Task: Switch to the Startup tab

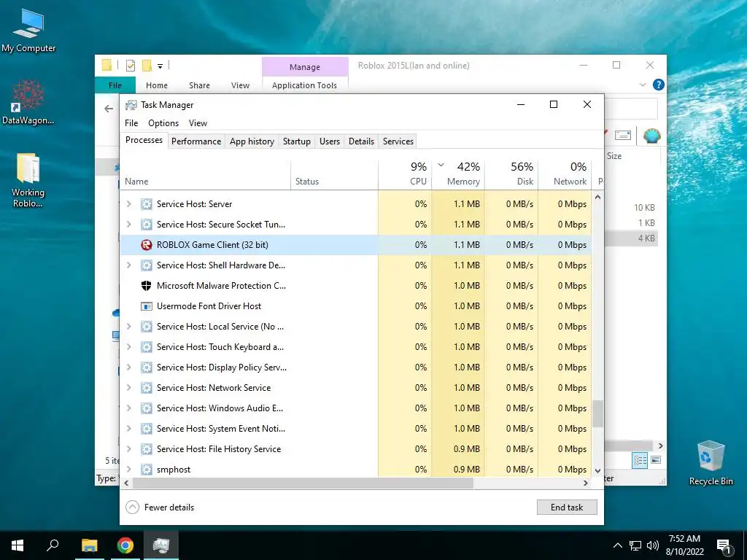Action: 297,141
